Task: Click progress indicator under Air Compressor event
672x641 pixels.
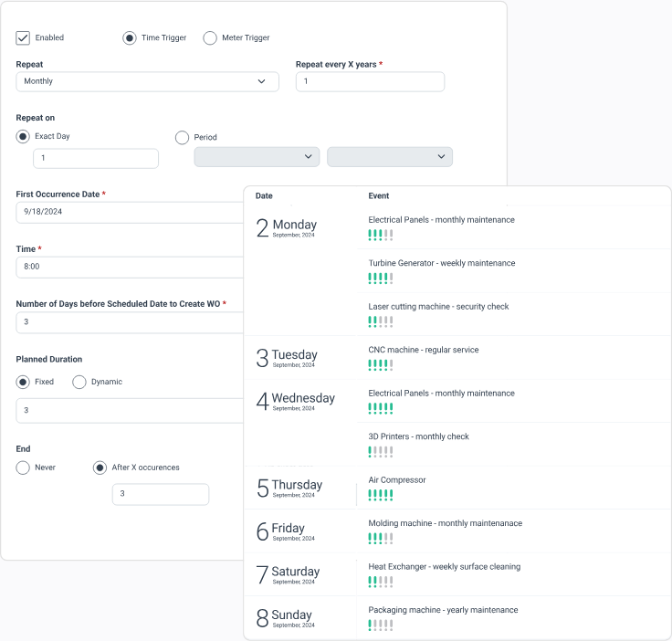Action: pyautogui.click(x=381, y=495)
